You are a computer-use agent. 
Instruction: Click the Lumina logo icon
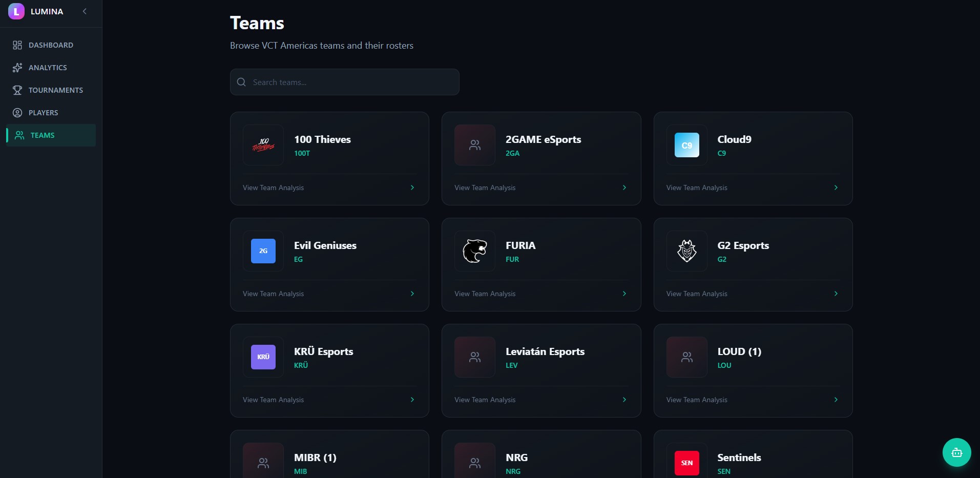coord(16,11)
